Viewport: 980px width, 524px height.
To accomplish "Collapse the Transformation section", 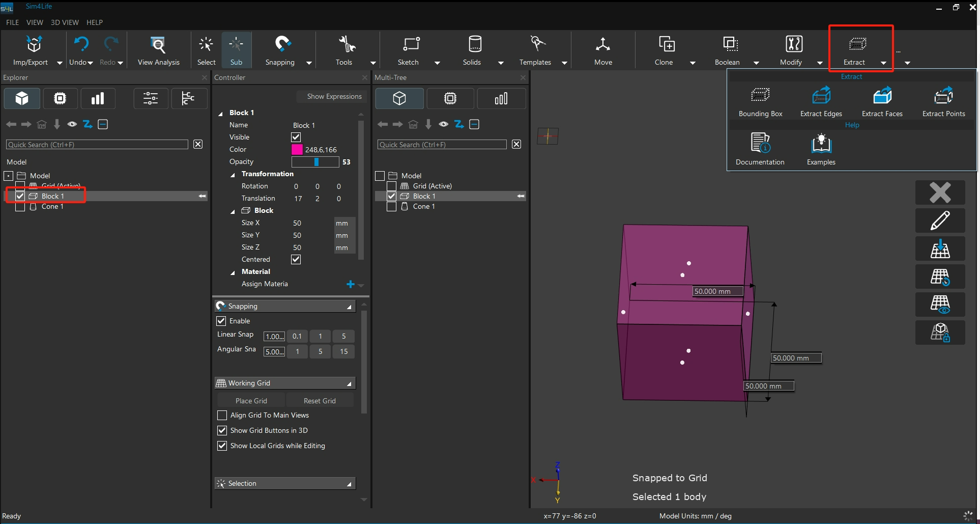I will (233, 175).
